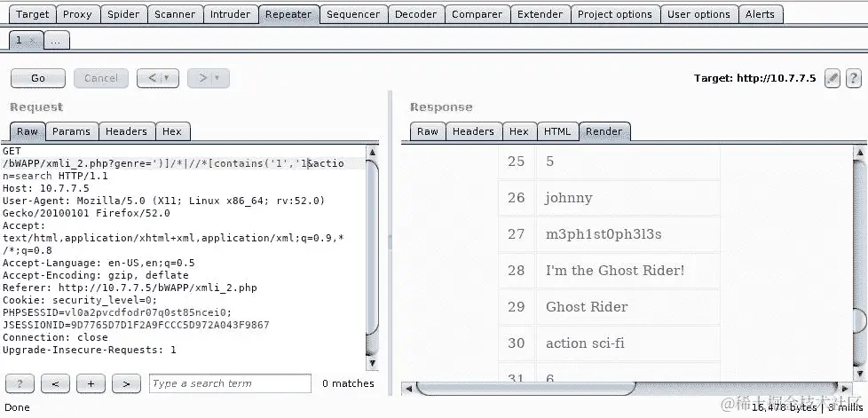
Task: Click request scrollbar down arrow
Action: [x=373, y=363]
